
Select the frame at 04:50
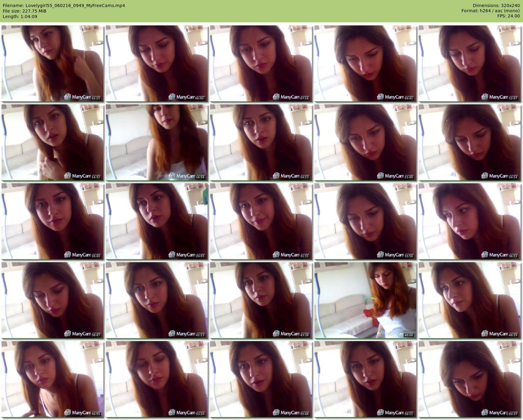tap(157, 63)
